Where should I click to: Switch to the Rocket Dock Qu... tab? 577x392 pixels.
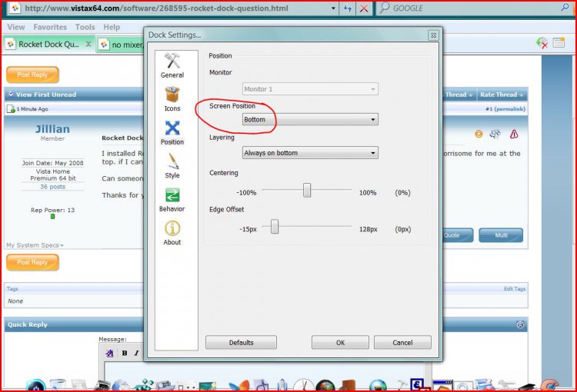pos(48,44)
